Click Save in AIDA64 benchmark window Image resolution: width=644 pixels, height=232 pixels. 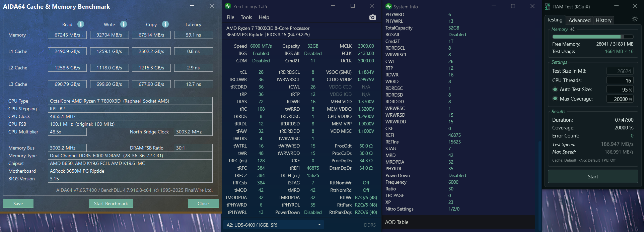[18, 204]
